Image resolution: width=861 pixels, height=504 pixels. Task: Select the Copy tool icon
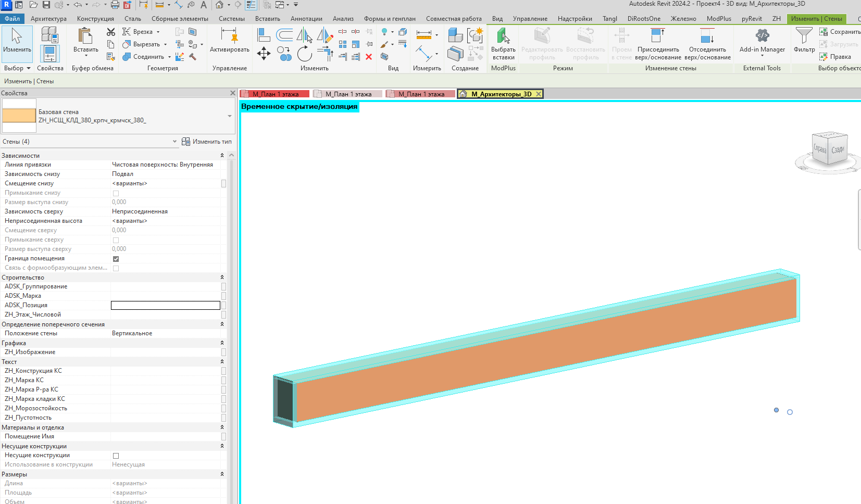[284, 54]
